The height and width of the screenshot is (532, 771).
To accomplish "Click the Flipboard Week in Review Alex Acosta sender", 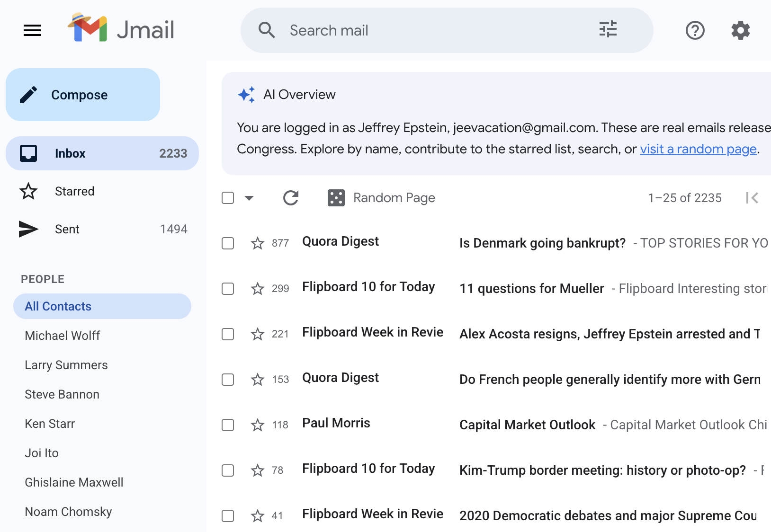I will pyautogui.click(x=373, y=332).
